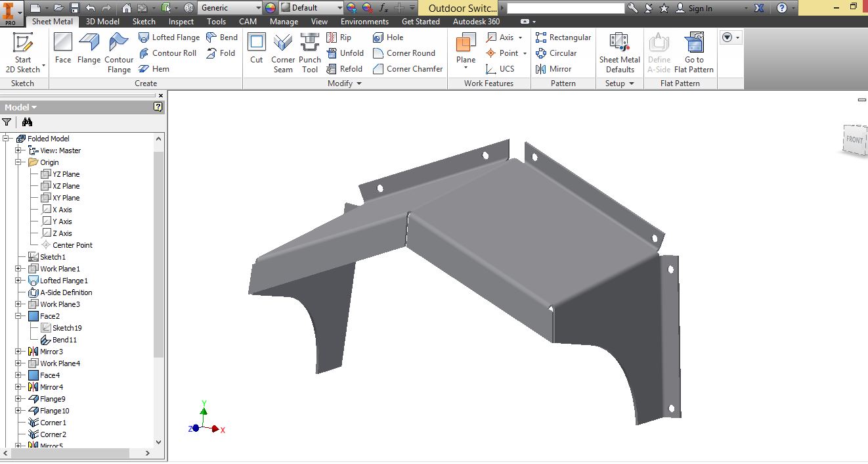868x464 pixels.
Task: Click the FRONT view cube
Action: (854, 140)
